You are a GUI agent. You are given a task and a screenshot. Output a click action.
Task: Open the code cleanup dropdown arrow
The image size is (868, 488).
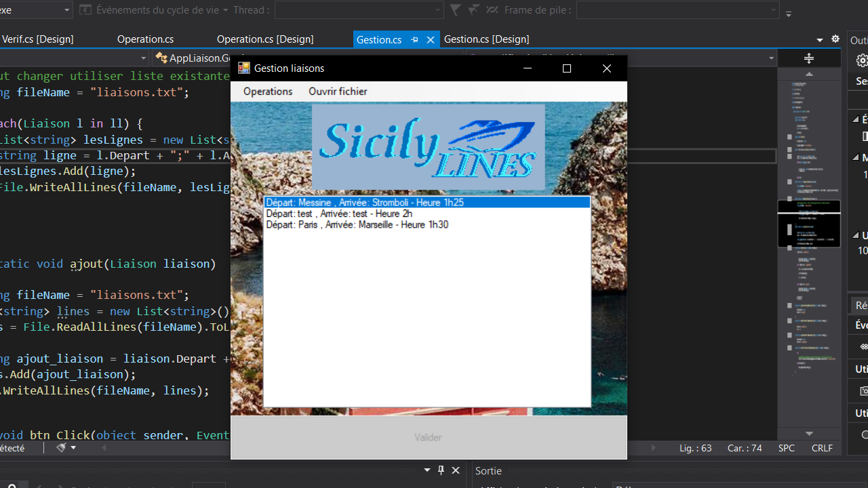click(73, 448)
